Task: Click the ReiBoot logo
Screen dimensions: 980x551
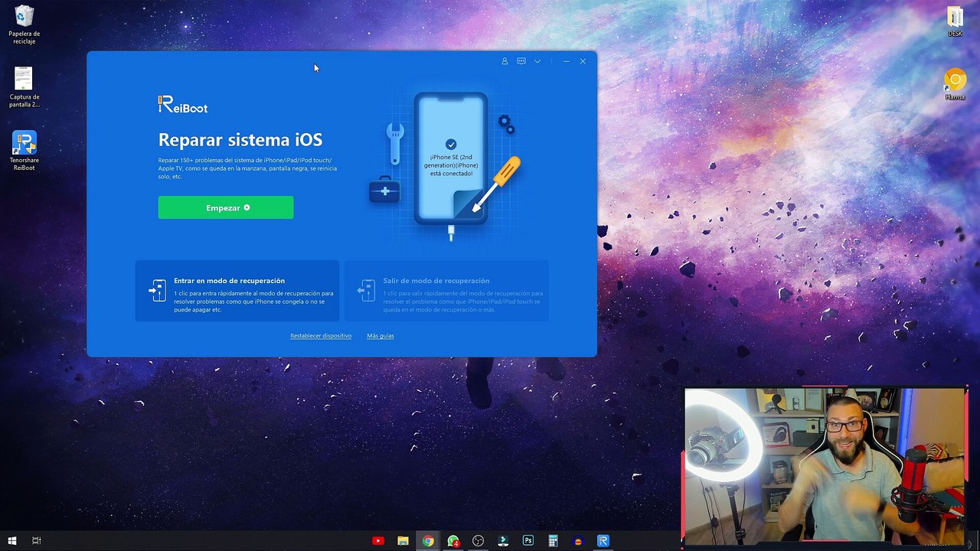Action: click(183, 105)
